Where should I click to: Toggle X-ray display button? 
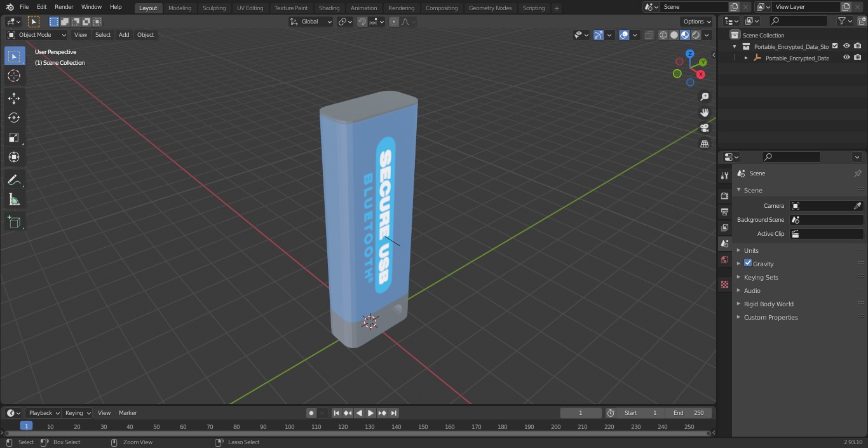click(x=649, y=35)
